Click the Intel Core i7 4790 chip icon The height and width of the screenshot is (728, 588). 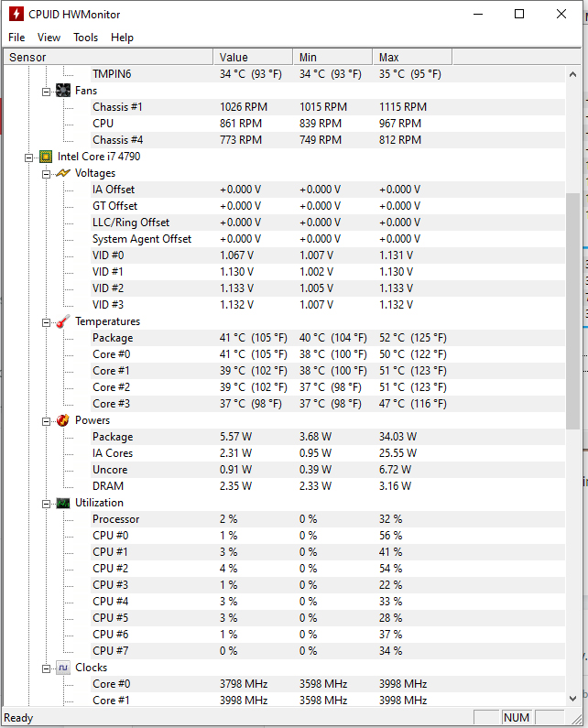pos(46,157)
